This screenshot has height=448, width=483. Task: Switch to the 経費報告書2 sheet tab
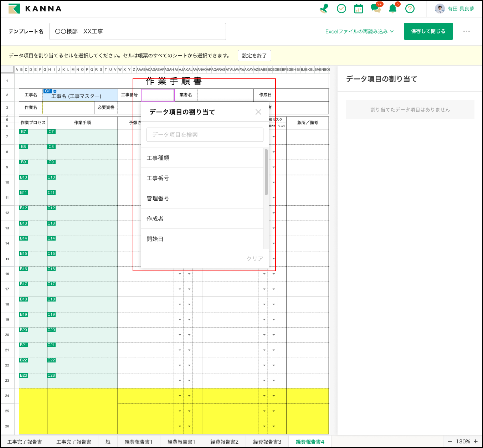tap(224, 442)
